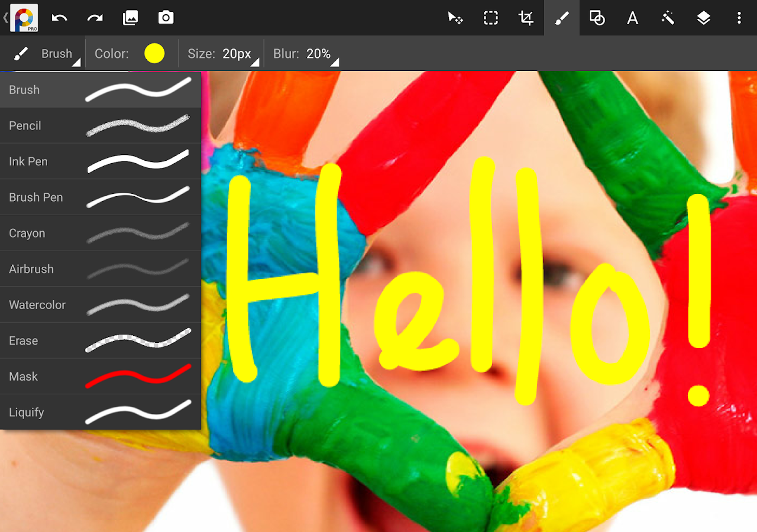The image size is (757, 532).
Task: Click the undo arrow icon
Action: tap(59, 18)
